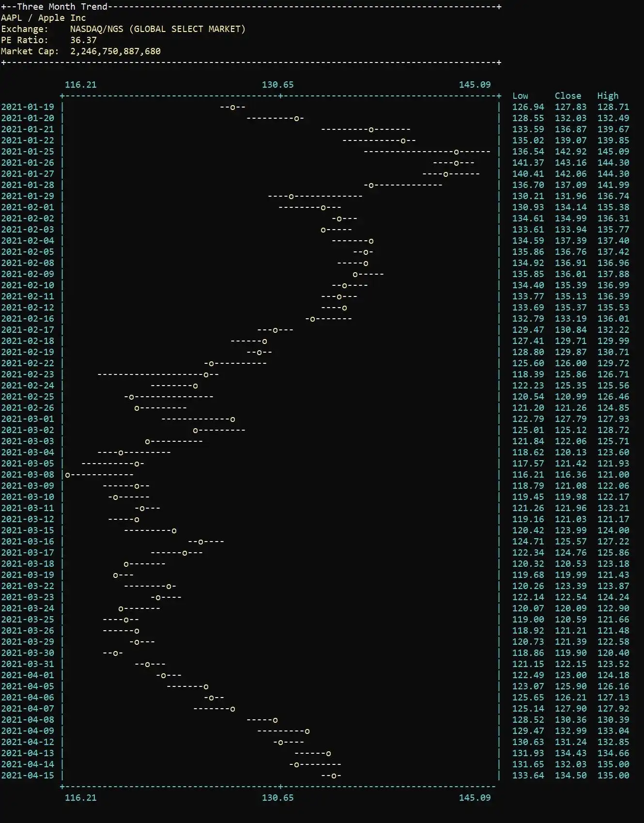Click High value 123.18 for 2021-03-18
This screenshot has width=644, height=823.
point(613,564)
